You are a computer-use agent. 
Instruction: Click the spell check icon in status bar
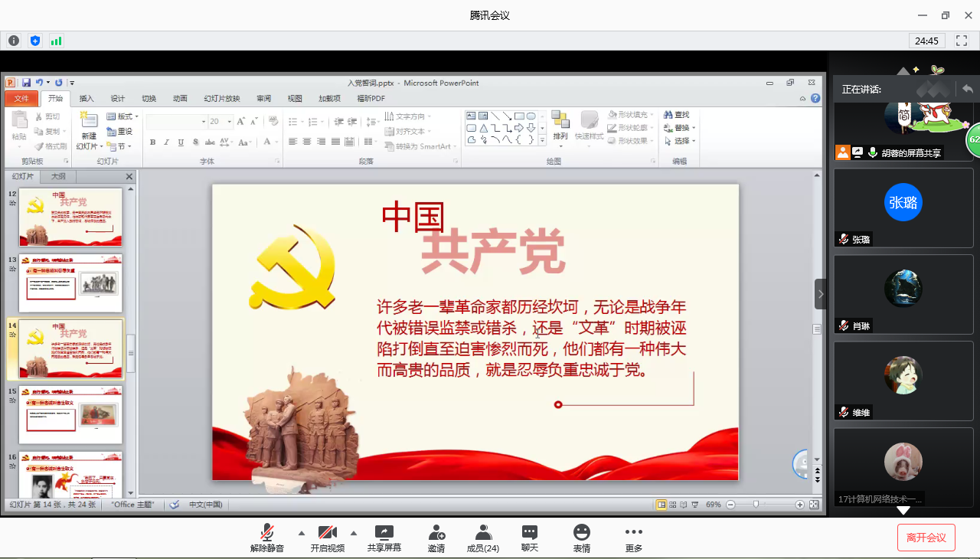point(175,505)
